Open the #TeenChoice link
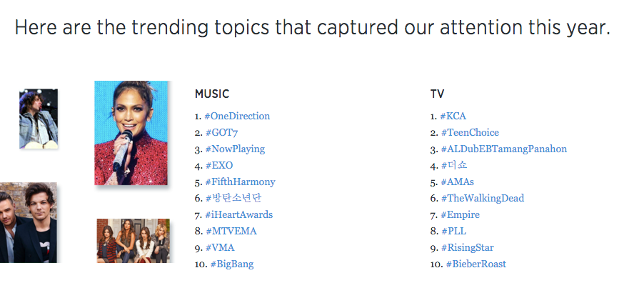644x303 pixels. tap(470, 132)
